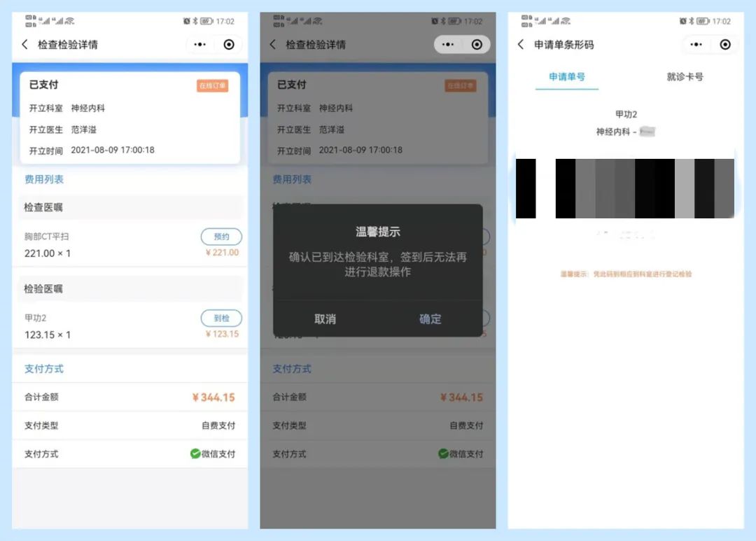Tap the back arrow on 申请单条形码 page

point(520,44)
